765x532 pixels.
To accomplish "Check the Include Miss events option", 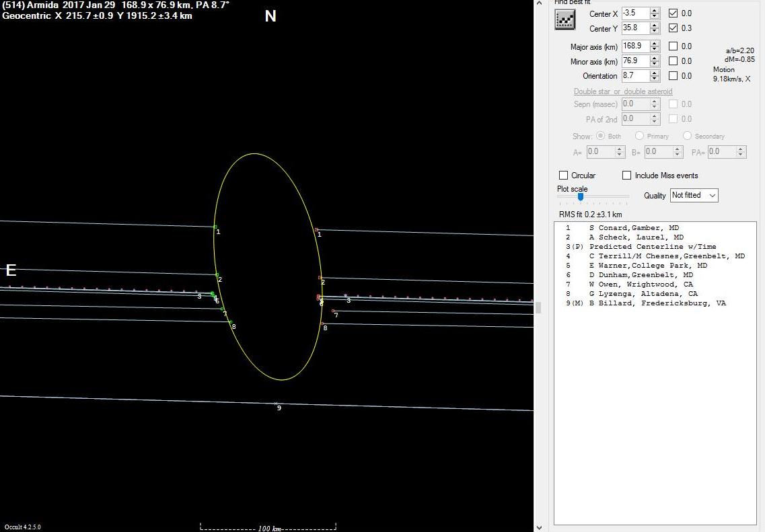I will pos(627,176).
